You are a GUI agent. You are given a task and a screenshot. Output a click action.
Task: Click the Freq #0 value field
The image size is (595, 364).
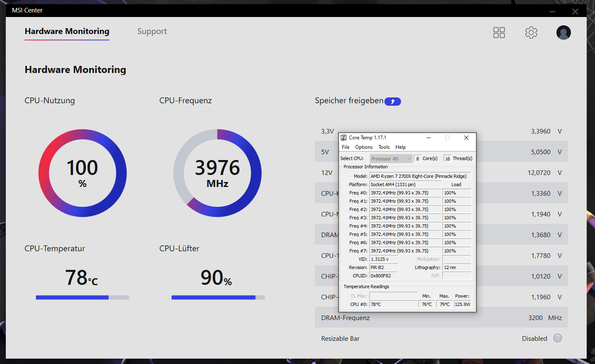coord(405,193)
